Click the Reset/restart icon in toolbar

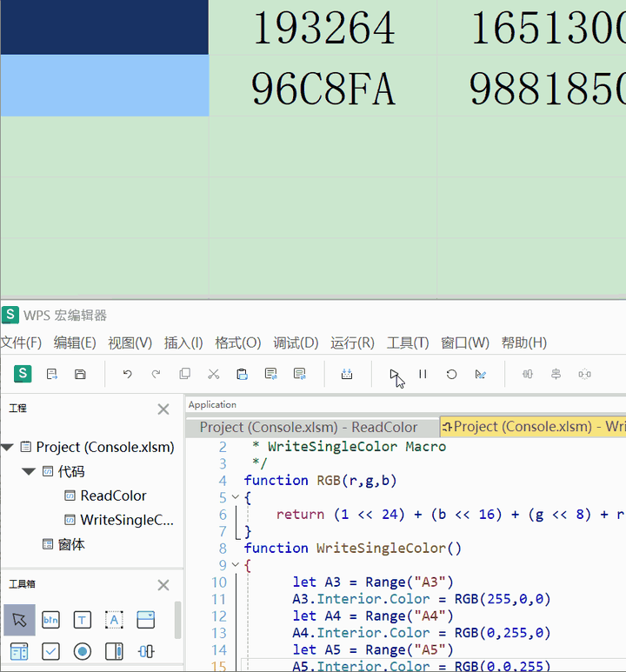coord(451,374)
